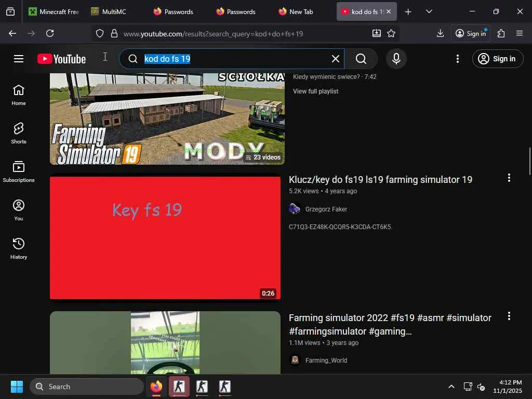Click Kiedy wymienic swiece playlist entry
The image size is (532, 399).
335,77
